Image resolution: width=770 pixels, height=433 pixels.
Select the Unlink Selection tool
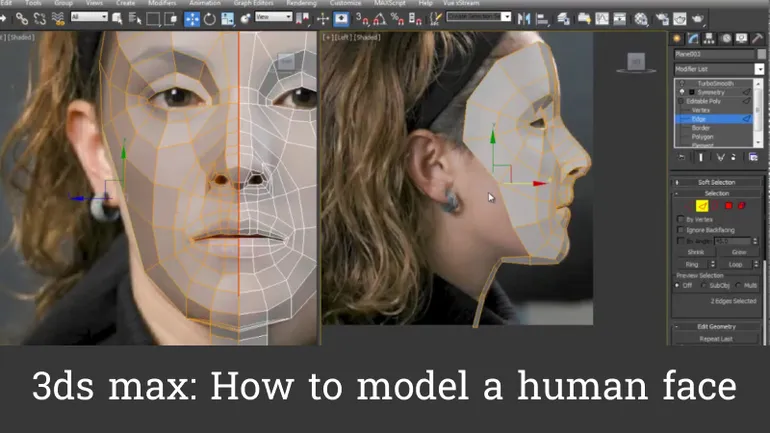click(x=40, y=19)
